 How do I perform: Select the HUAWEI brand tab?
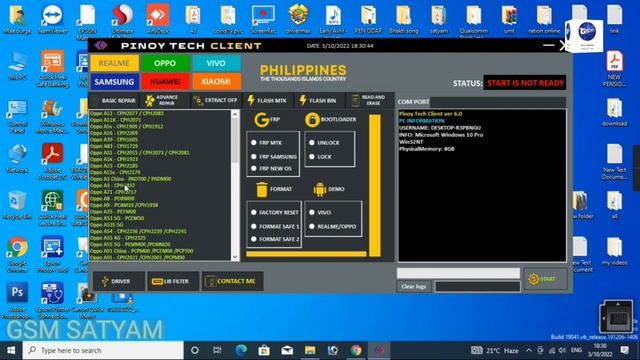pyautogui.click(x=165, y=82)
